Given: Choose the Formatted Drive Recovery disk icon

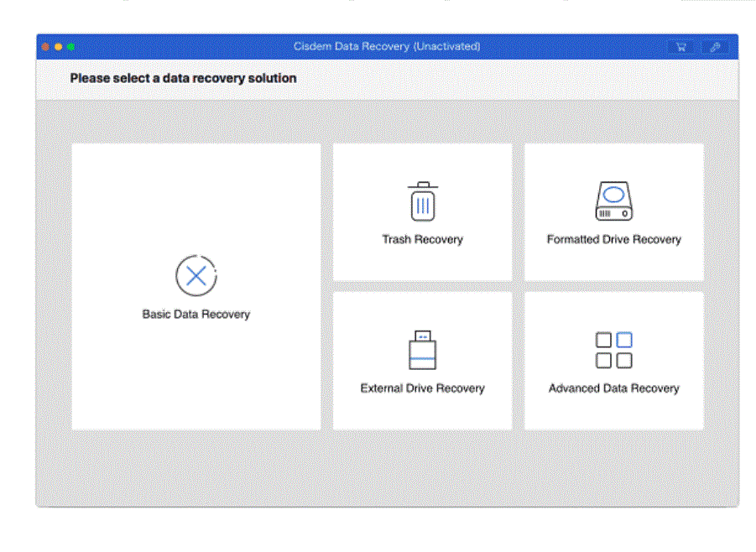Looking at the screenshot, I should tap(613, 201).
